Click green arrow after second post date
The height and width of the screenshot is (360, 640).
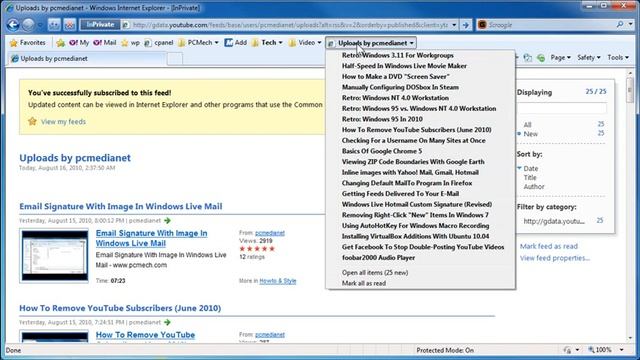click(x=167, y=322)
